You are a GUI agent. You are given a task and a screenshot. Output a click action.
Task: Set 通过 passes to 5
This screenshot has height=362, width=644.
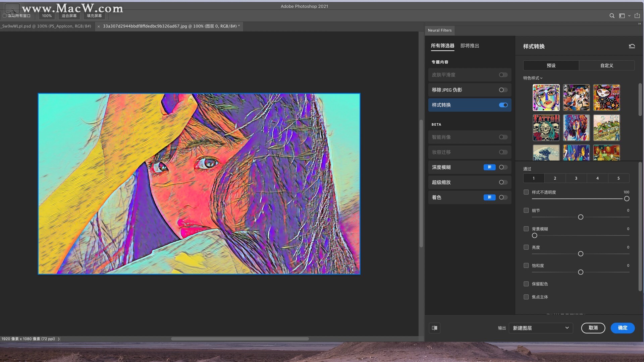tap(619, 178)
